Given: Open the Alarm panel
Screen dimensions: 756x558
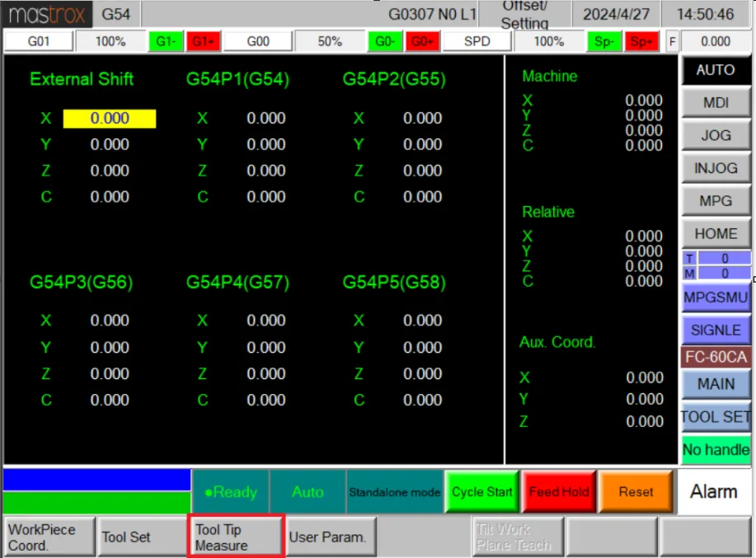Looking at the screenshot, I should click(714, 492).
